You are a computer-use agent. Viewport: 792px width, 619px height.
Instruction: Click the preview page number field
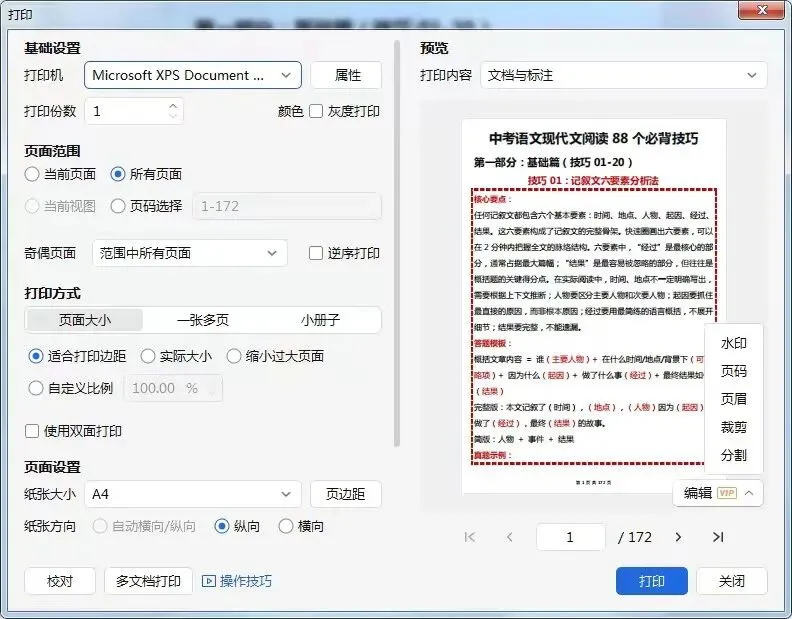click(x=571, y=537)
